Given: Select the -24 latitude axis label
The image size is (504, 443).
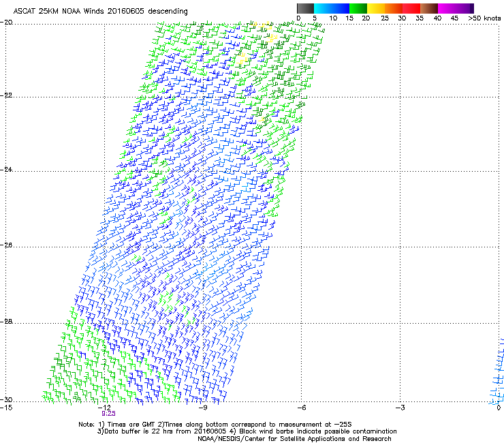Looking at the screenshot, I should [6, 169].
